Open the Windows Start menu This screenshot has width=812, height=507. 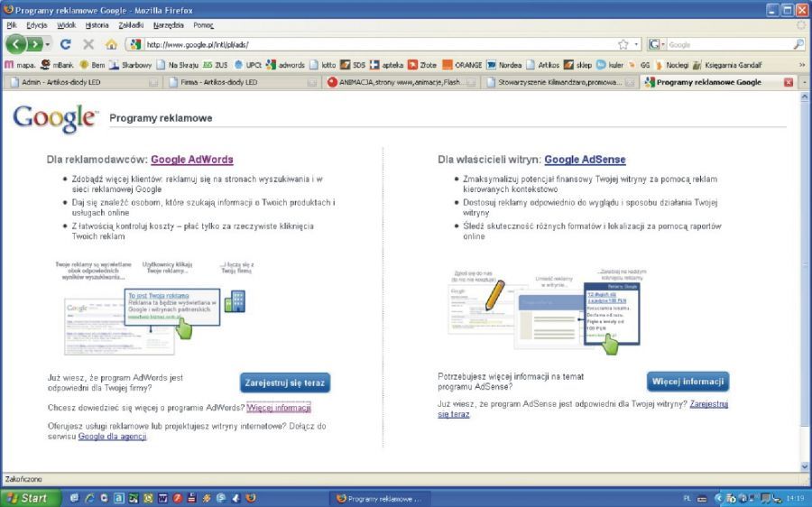[x=30, y=498]
